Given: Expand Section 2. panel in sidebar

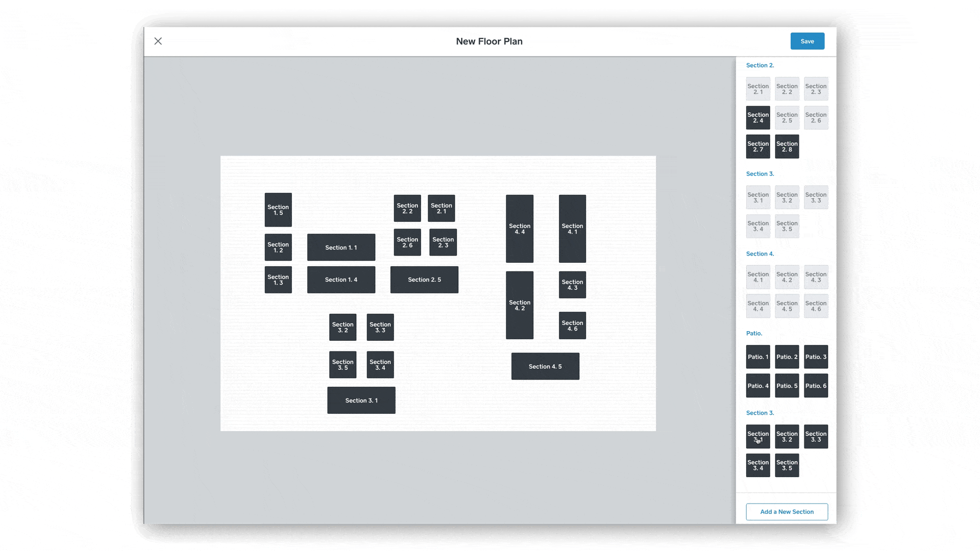Looking at the screenshot, I should pos(760,65).
